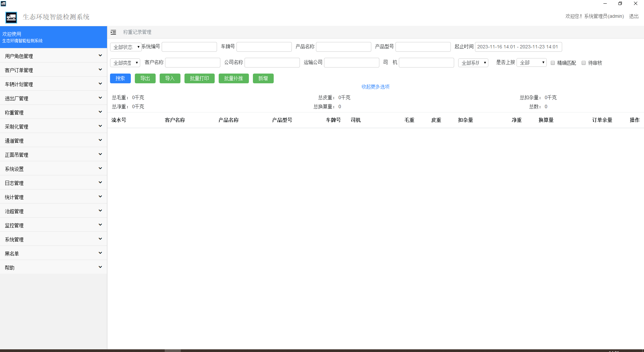Enable the 待审核 checkbox
Screen dimensions: 644x352
tap(584, 63)
